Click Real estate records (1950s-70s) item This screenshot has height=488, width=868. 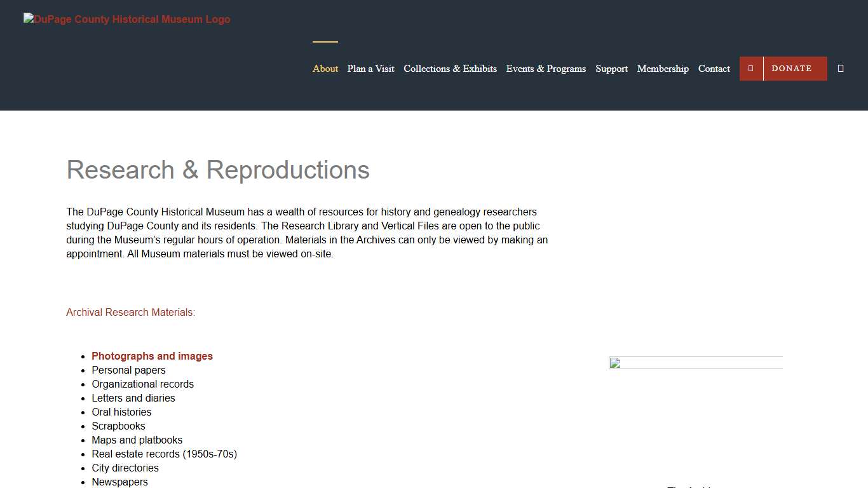164,454
